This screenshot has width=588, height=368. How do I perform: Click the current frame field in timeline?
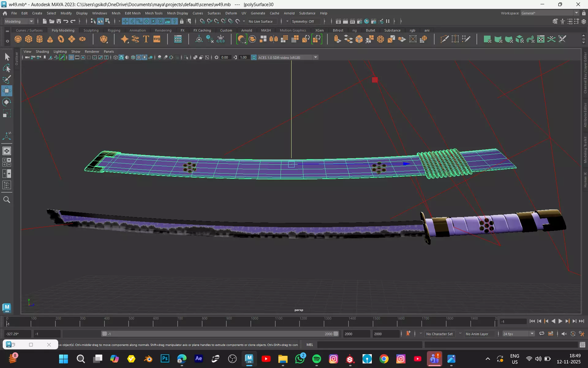(x=513, y=321)
